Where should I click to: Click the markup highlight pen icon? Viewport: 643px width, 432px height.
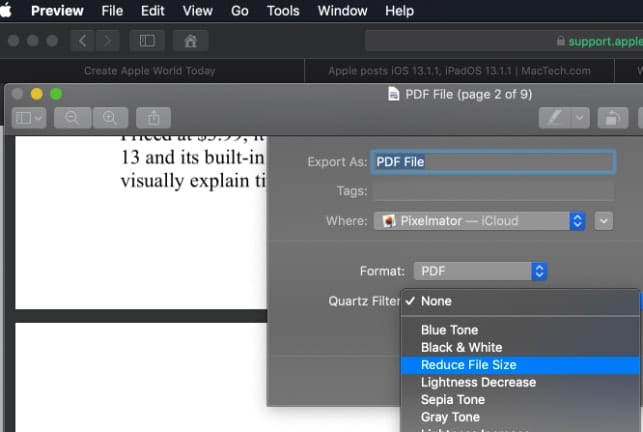[553, 117]
